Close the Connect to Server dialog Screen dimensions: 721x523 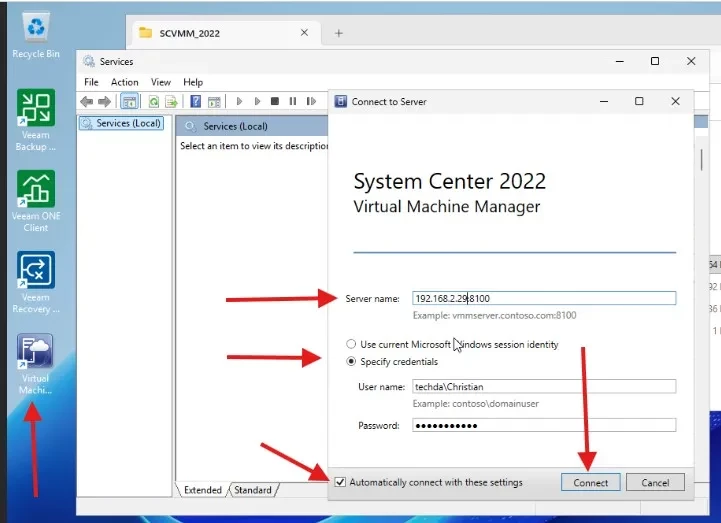coord(675,101)
